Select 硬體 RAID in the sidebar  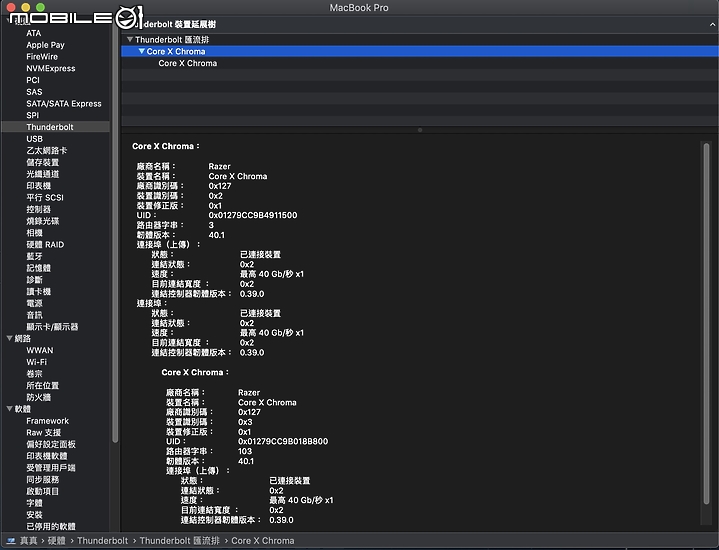(45, 244)
